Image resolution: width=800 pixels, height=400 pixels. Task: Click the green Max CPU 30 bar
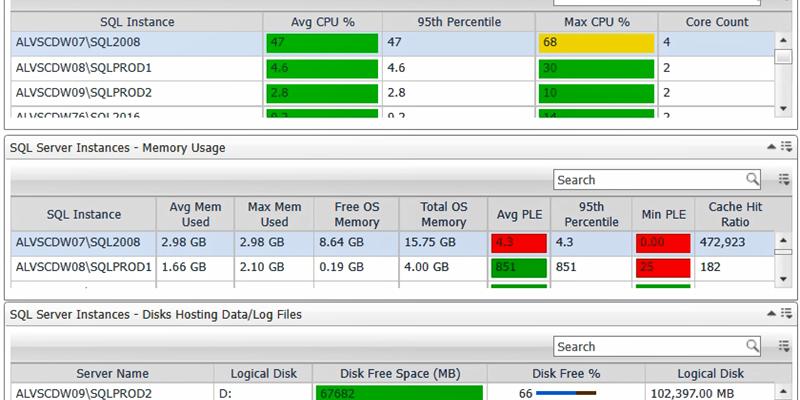[x=596, y=68]
